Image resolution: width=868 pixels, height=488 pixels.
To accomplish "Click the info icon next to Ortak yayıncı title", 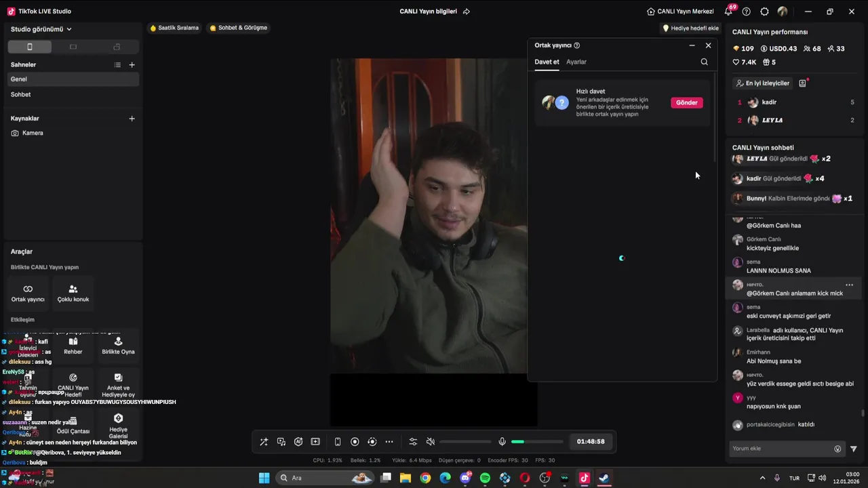I will coord(577,45).
